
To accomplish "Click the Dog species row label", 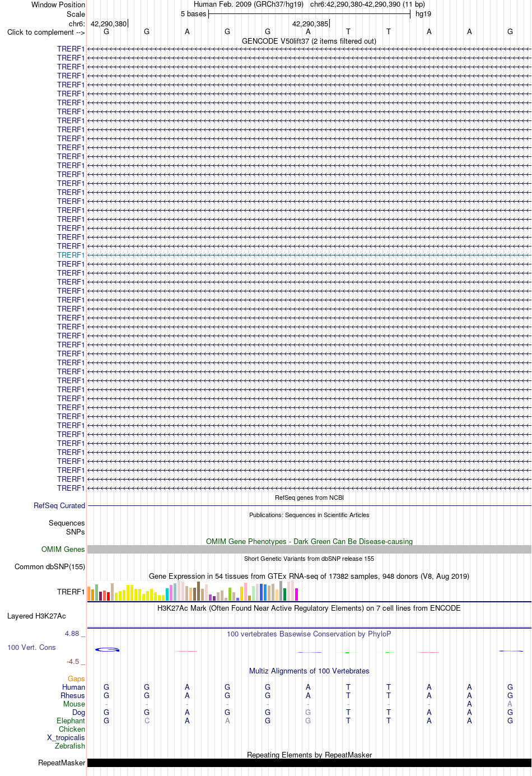I will (78, 712).
